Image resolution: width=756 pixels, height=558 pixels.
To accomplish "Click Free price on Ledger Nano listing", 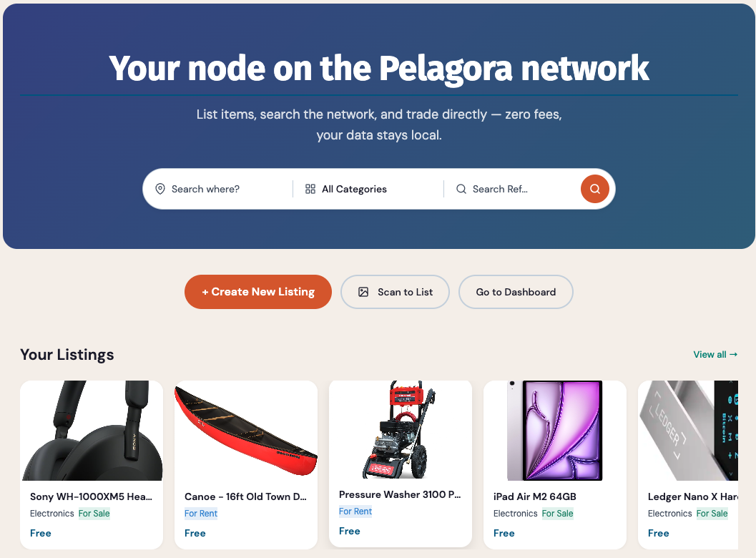I will click(658, 533).
